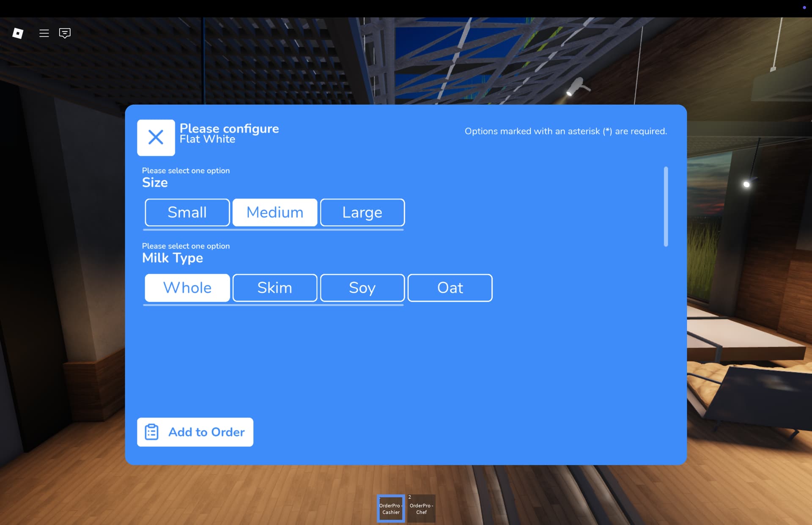Click the horizontal scrollbar under Milk Type options
This screenshot has width=812, height=525.
click(273, 305)
